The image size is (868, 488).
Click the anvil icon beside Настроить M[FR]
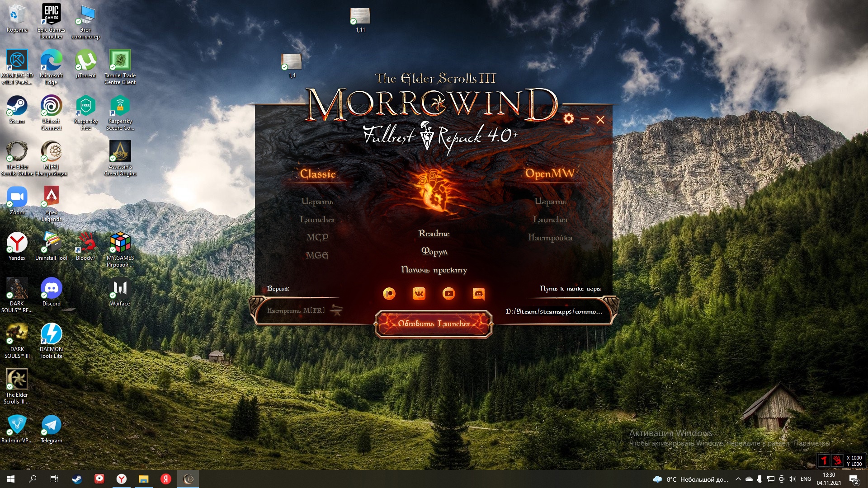pyautogui.click(x=336, y=310)
